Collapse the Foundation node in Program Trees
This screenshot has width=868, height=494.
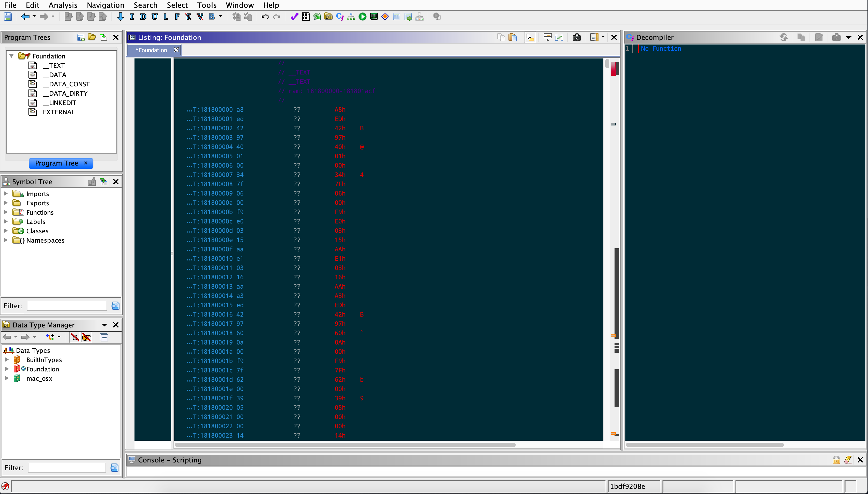(12, 56)
